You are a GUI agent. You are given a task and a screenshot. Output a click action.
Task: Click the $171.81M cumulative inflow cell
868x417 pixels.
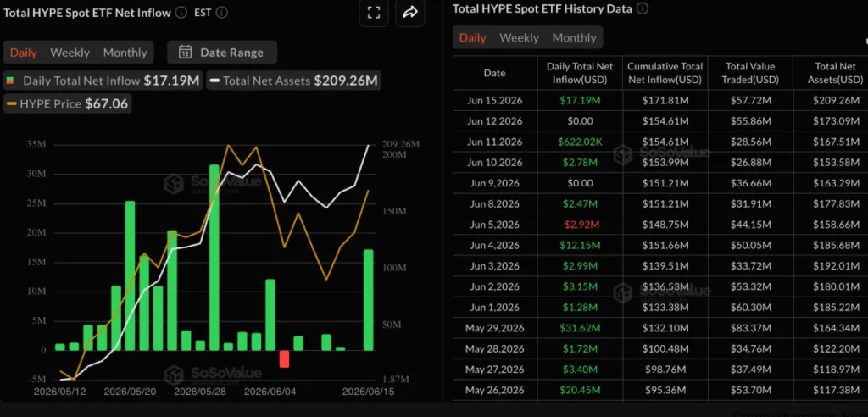pos(665,101)
